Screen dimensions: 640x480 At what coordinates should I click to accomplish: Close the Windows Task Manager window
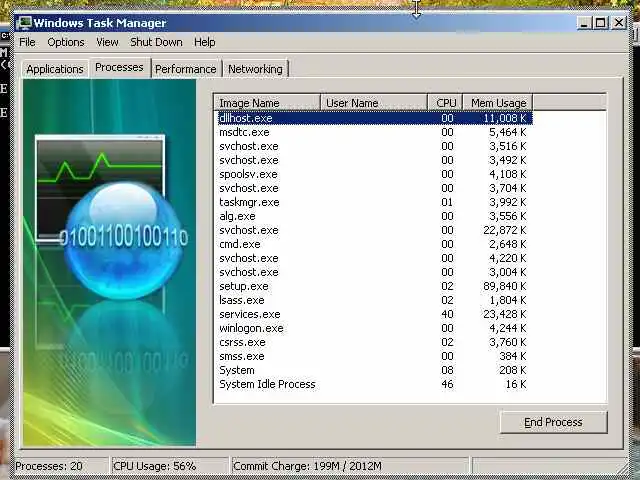point(619,22)
